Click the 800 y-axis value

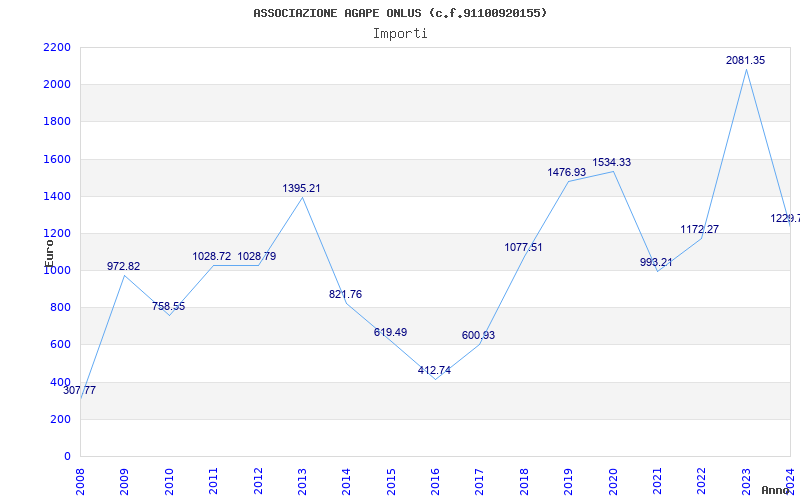[61, 308]
